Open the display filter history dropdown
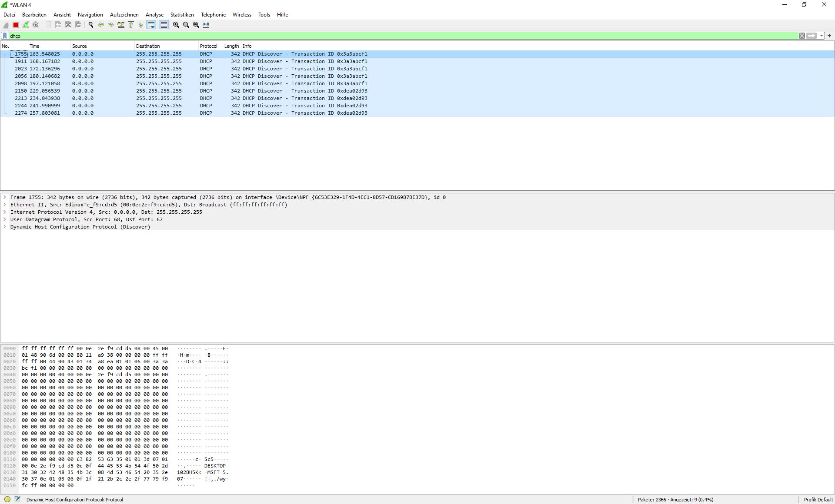 [x=822, y=36]
